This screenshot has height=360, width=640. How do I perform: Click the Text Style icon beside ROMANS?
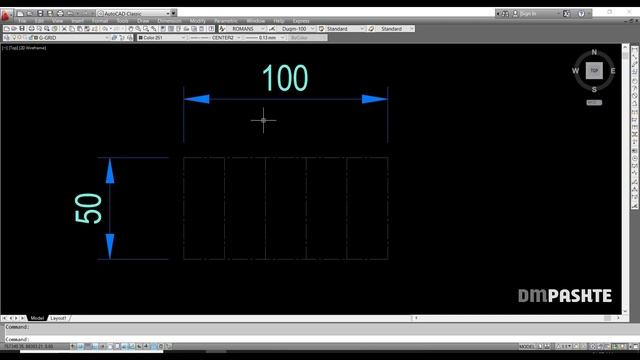click(x=222, y=29)
